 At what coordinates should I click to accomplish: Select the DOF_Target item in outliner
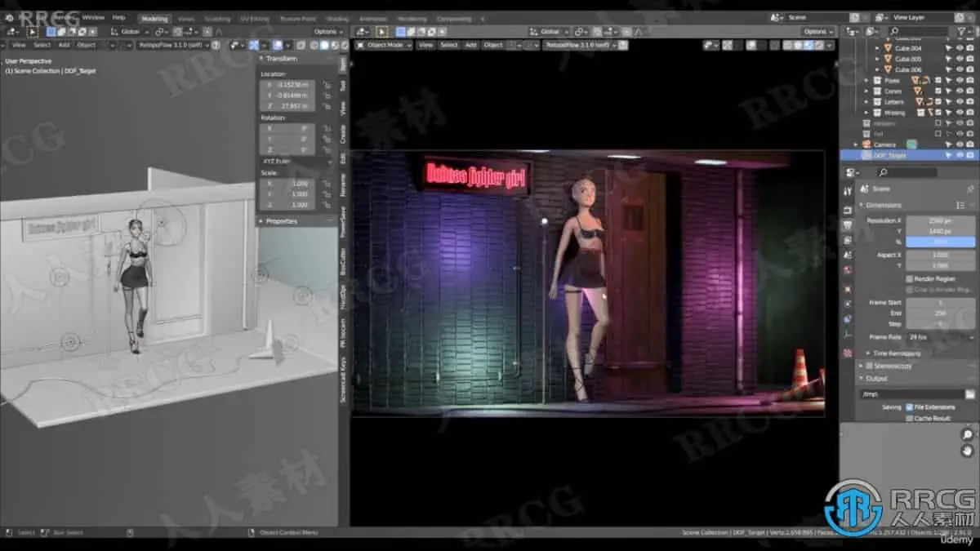(890, 154)
